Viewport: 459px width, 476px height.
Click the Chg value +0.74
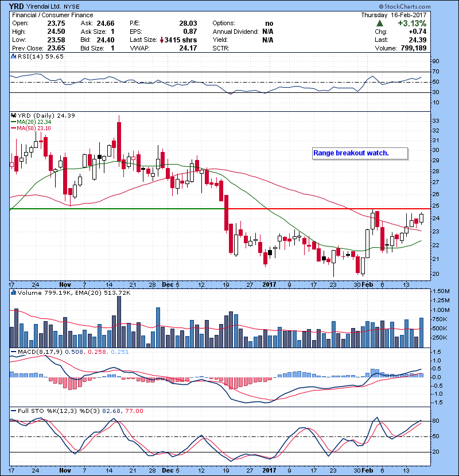pyautogui.click(x=417, y=32)
